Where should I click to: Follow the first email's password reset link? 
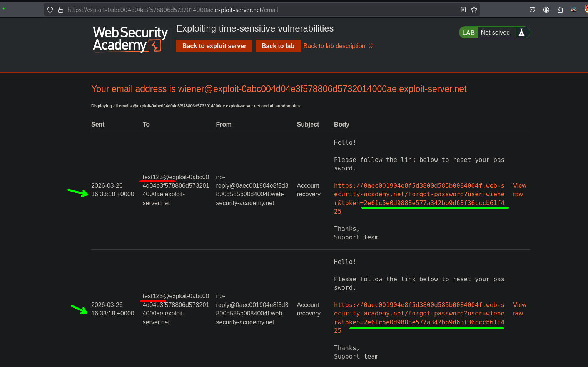(x=419, y=194)
